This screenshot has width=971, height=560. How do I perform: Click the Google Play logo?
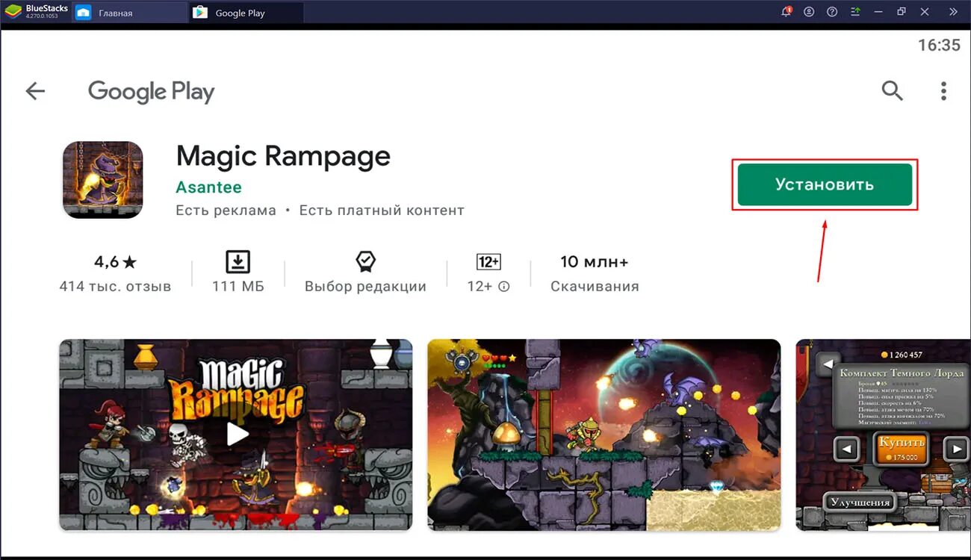(x=152, y=92)
